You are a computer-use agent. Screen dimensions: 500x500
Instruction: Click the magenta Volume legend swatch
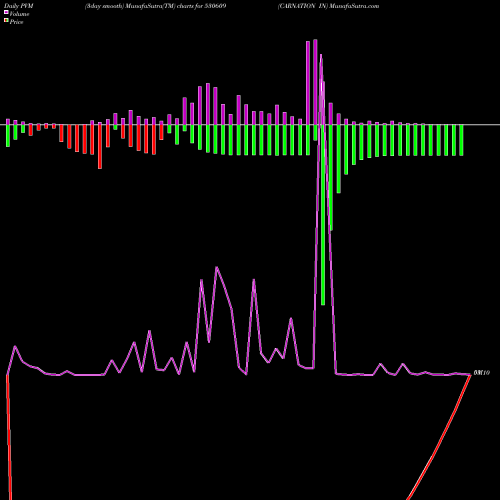(x=6, y=13)
